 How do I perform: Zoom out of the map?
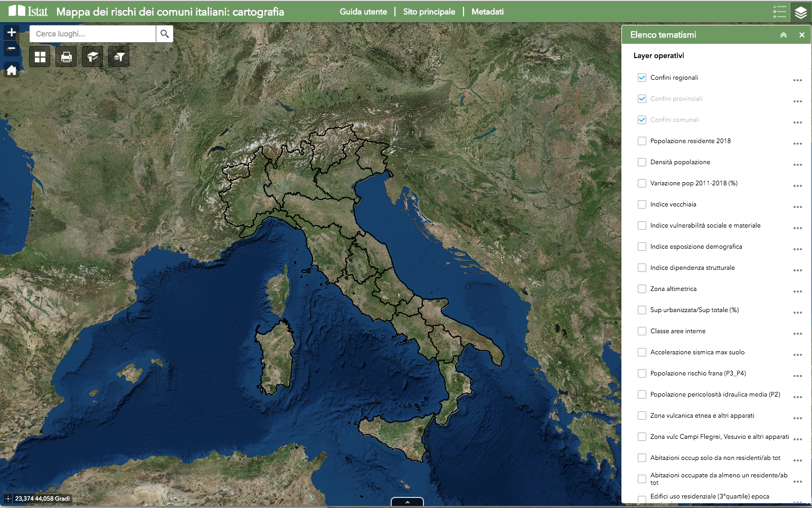[12, 49]
